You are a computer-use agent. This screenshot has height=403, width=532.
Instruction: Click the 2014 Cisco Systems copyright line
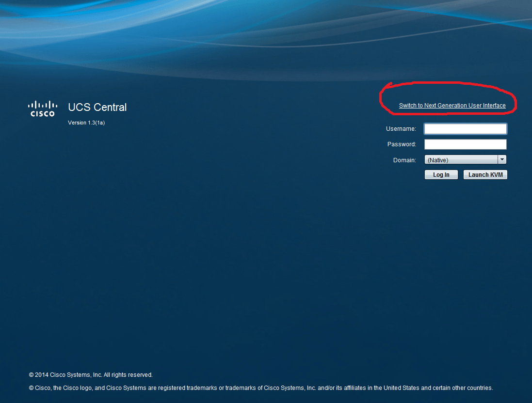[91, 375]
